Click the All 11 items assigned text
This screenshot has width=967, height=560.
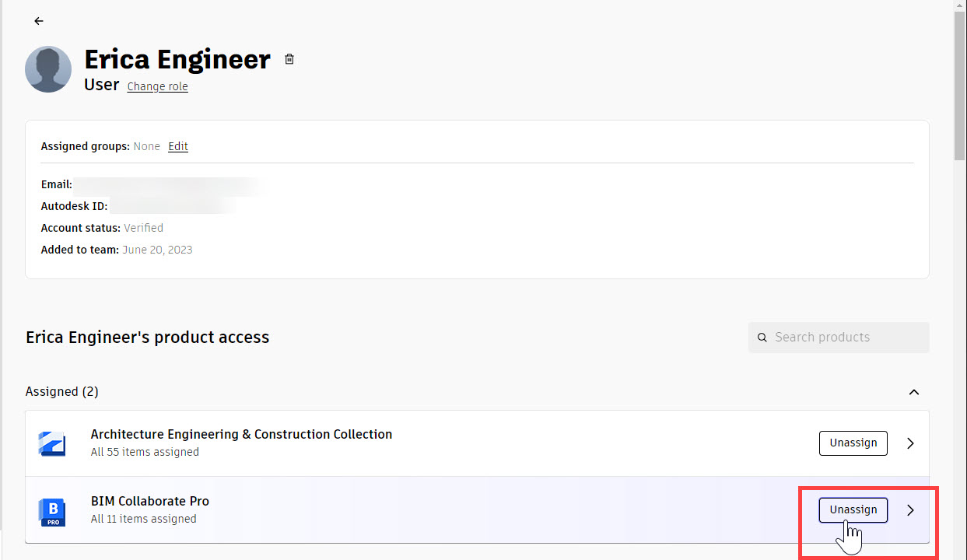pyautogui.click(x=143, y=519)
